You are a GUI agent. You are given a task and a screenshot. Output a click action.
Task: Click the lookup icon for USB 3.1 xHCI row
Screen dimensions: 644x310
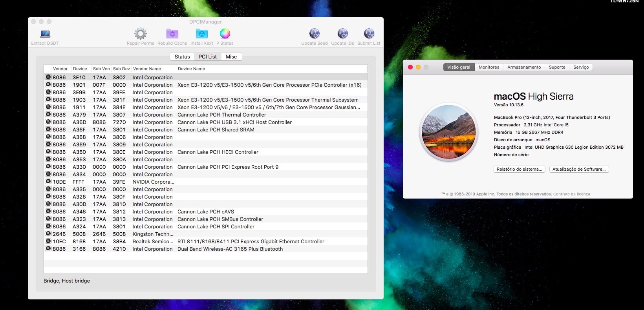(x=48, y=122)
